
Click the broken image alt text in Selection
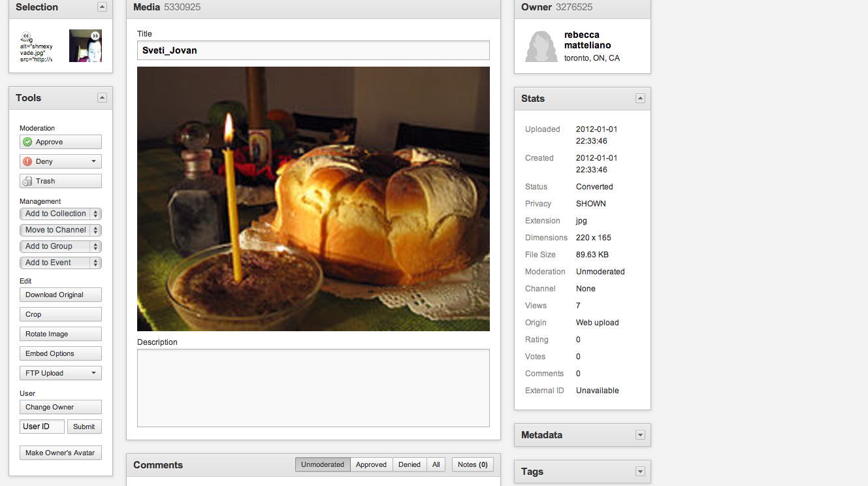37,49
